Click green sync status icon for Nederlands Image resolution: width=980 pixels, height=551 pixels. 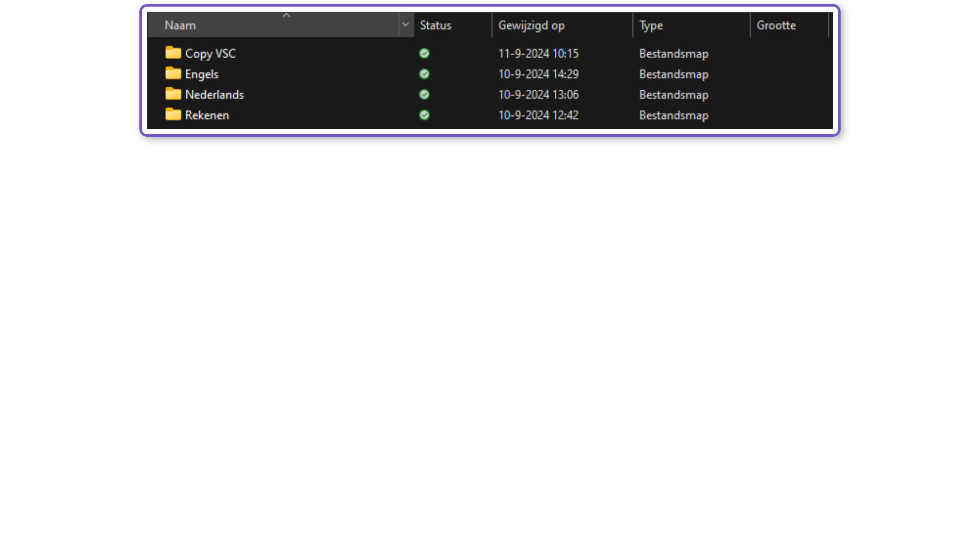coord(424,94)
